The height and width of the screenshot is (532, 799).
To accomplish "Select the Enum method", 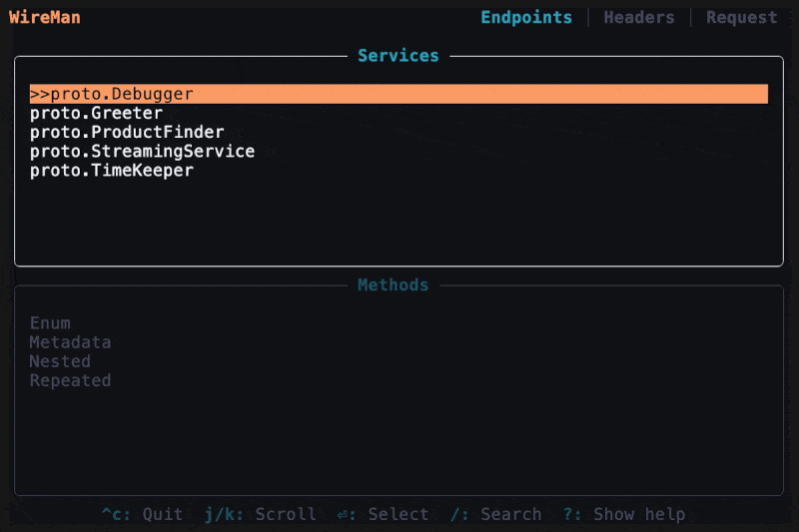I will point(50,322).
